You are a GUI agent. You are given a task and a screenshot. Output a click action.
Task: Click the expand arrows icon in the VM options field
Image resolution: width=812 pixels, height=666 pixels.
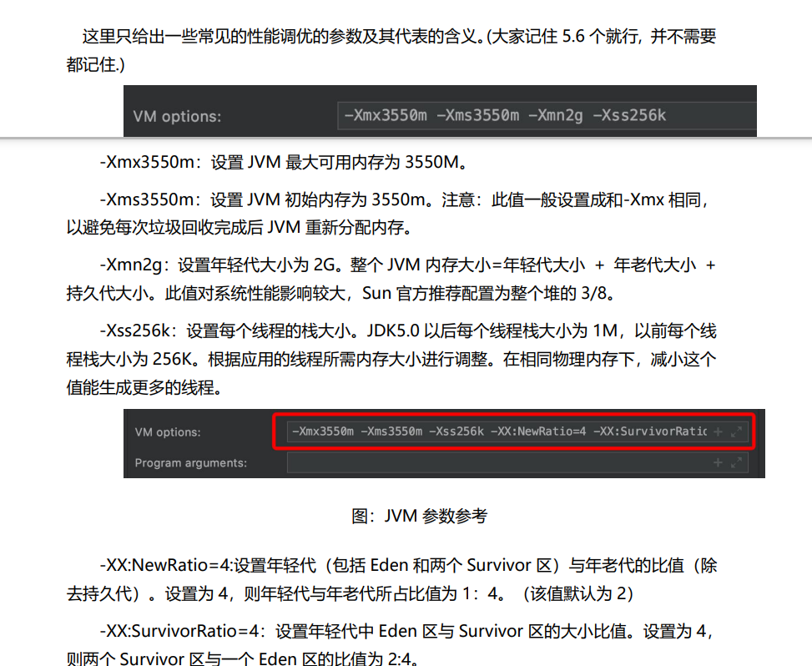pyautogui.click(x=736, y=431)
